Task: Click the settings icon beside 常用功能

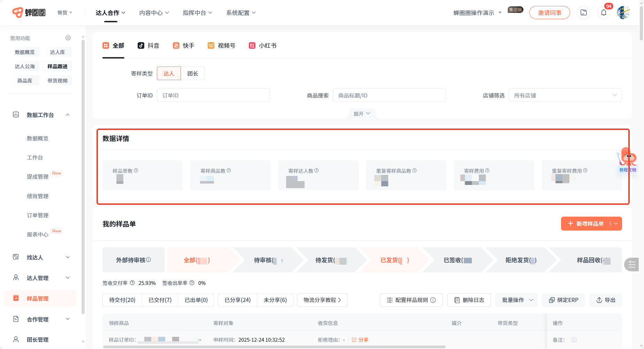Action: coord(68,38)
